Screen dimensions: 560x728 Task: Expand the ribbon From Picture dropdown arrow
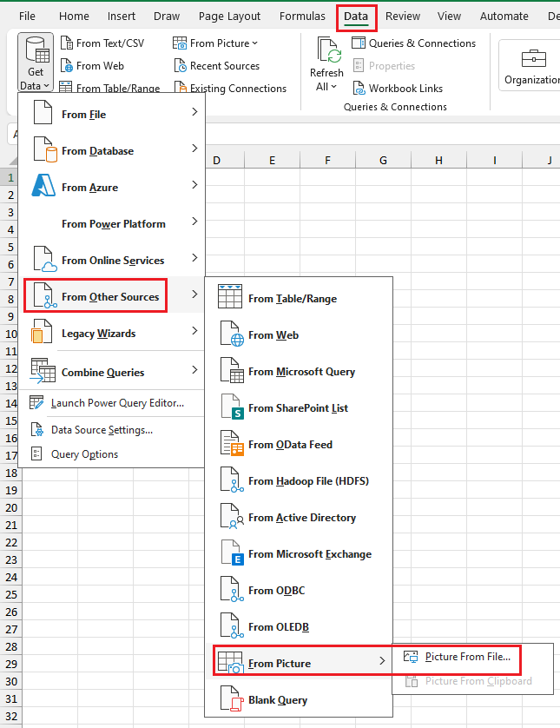[254, 43]
